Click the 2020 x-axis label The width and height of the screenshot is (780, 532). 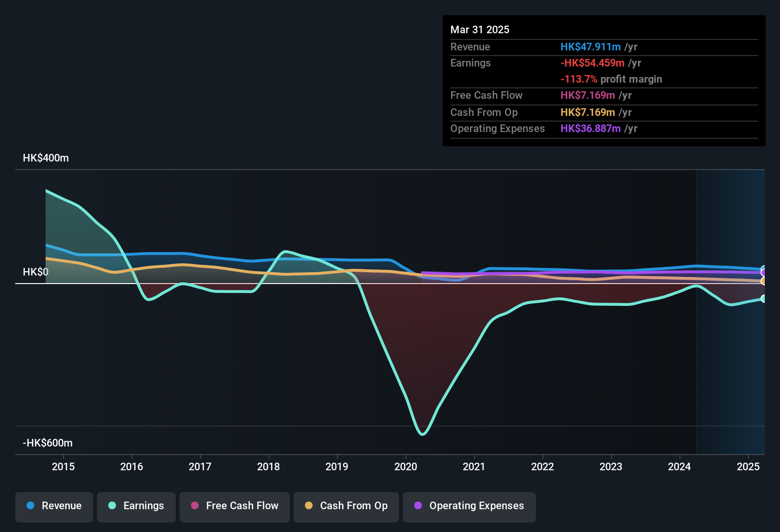[406, 466]
